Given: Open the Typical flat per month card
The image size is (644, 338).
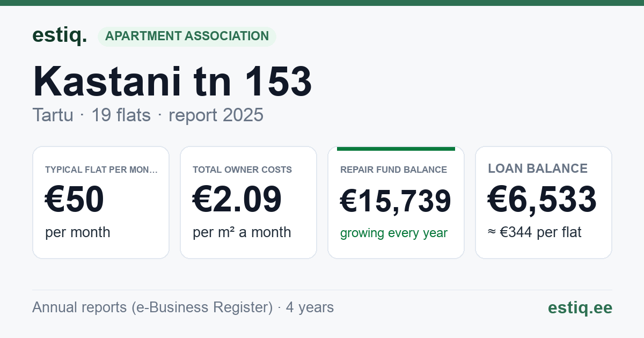Looking at the screenshot, I should pyautogui.click(x=101, y=202).
